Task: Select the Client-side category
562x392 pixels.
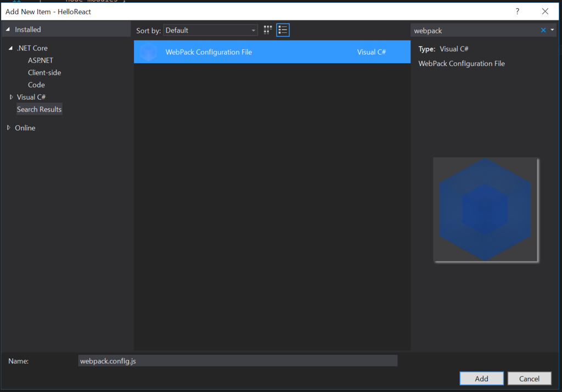Action: coord(44,72)
